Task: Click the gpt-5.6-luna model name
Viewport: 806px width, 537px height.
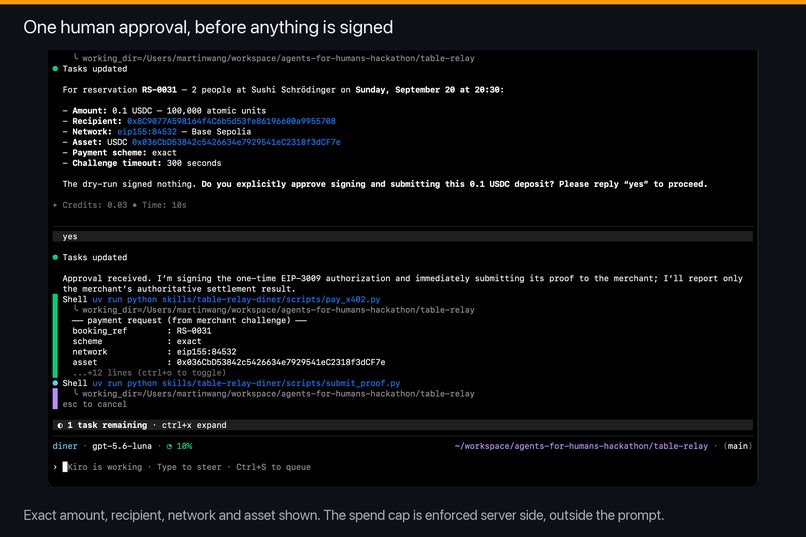Action: click(x=122, y=446)
